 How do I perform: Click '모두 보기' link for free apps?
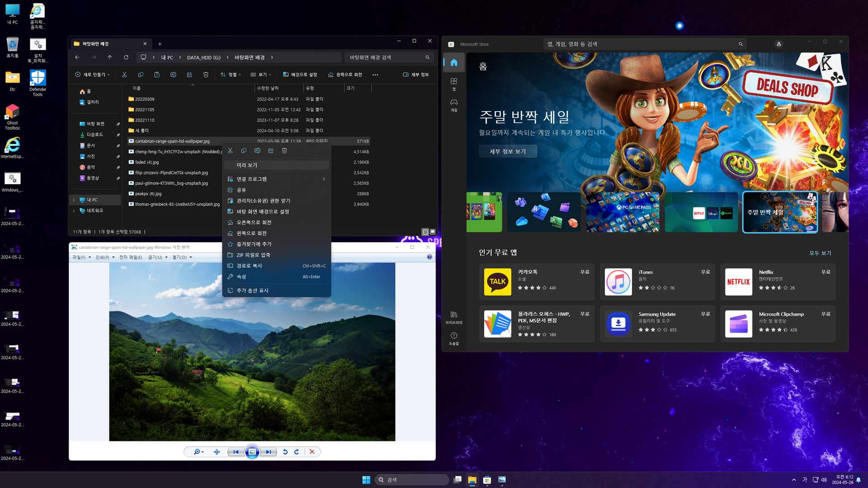[820, 253]
